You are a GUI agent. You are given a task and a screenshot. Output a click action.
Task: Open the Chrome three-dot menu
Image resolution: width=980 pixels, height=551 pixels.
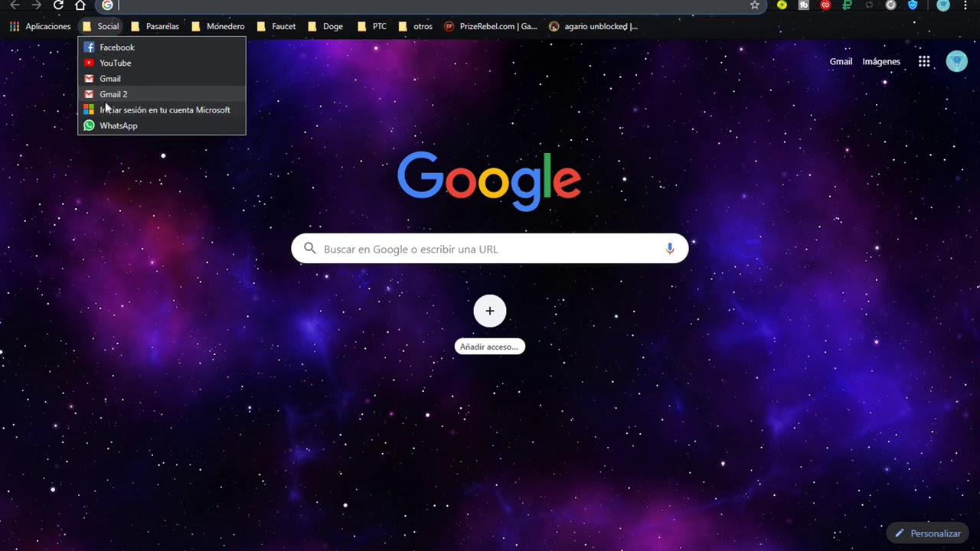click(x=967, y=5)
